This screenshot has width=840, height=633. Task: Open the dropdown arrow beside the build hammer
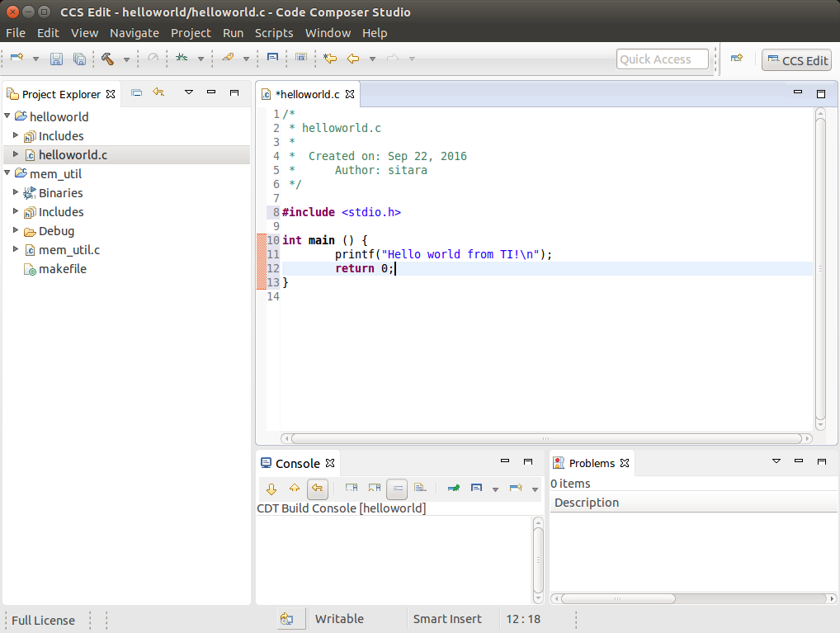(x=126, y=59)
